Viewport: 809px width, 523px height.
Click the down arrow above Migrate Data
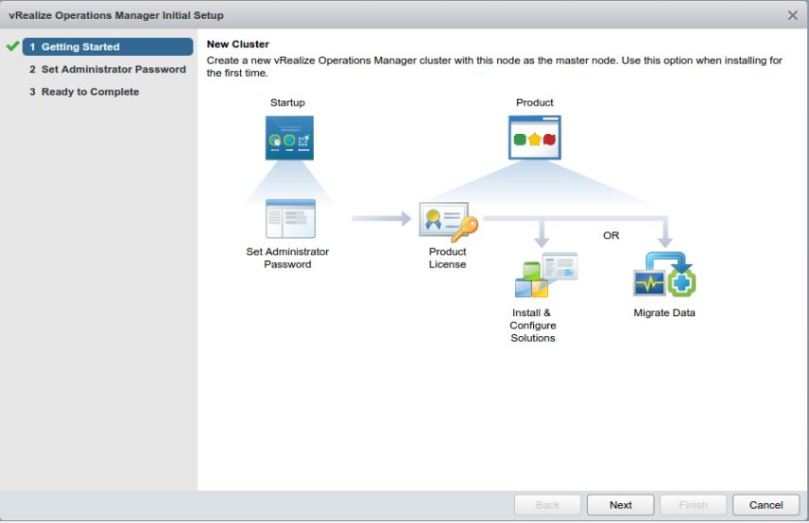(x=664, y=234)
